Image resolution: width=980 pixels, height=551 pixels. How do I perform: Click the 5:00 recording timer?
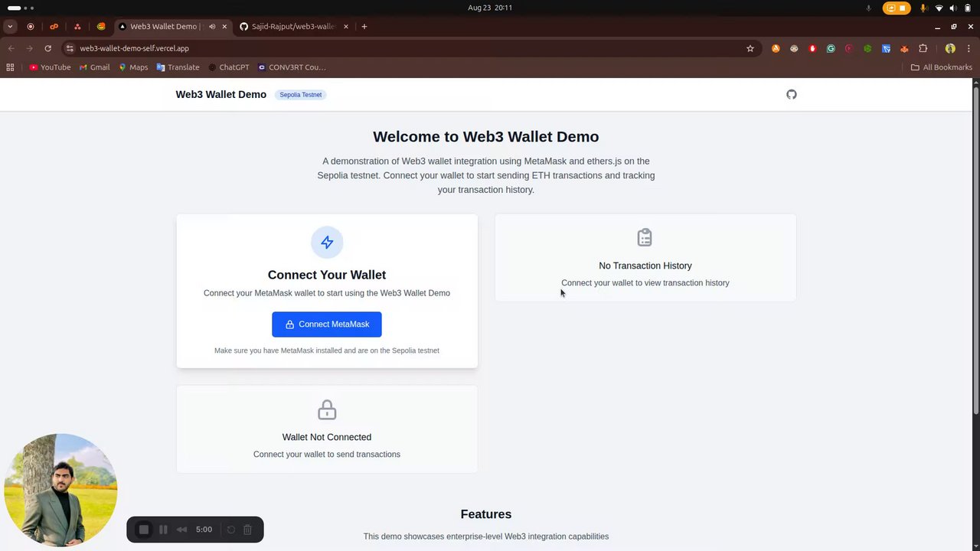tap(204, 530)
